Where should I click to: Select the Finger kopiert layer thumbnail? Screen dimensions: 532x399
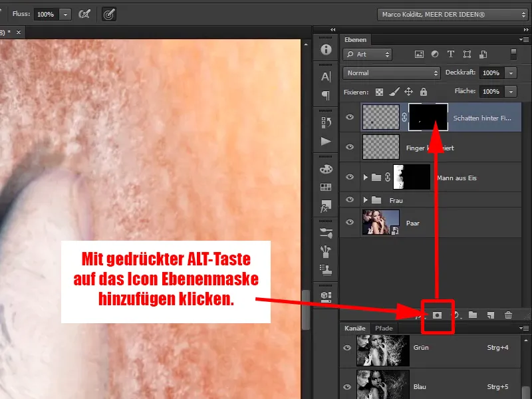click(x=380, y=147)
